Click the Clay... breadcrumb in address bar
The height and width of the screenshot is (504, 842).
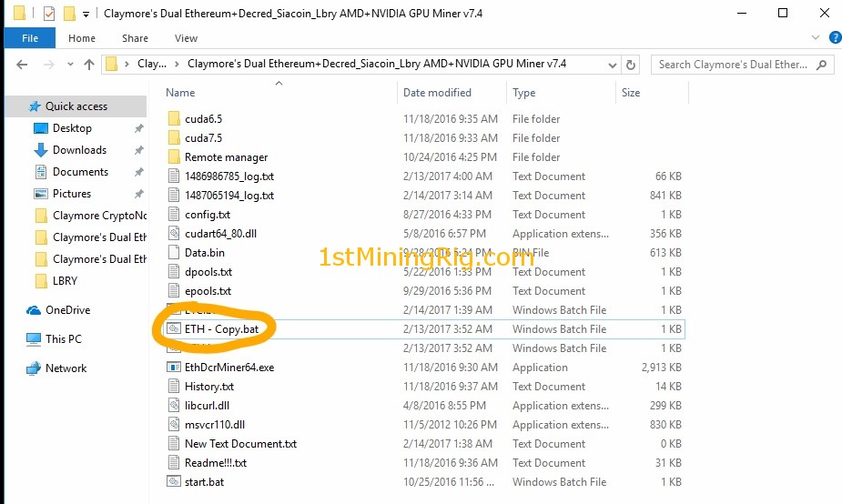(x=151, y=64)
